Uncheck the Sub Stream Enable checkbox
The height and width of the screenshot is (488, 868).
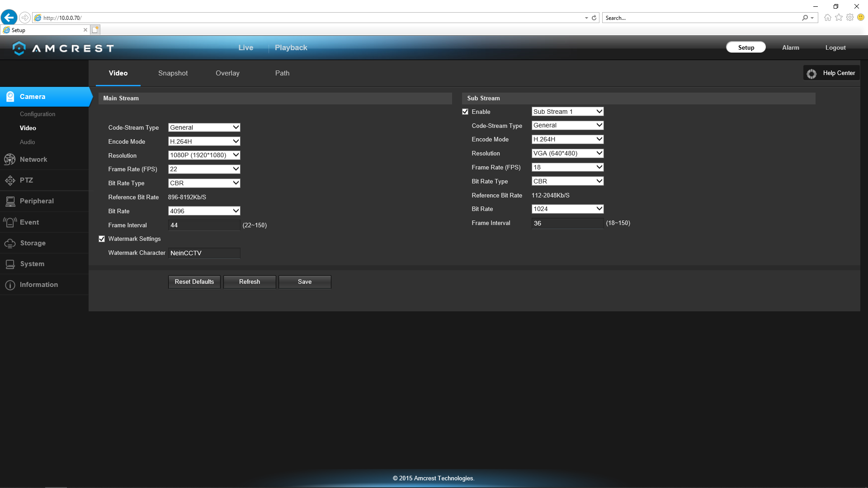465,112
